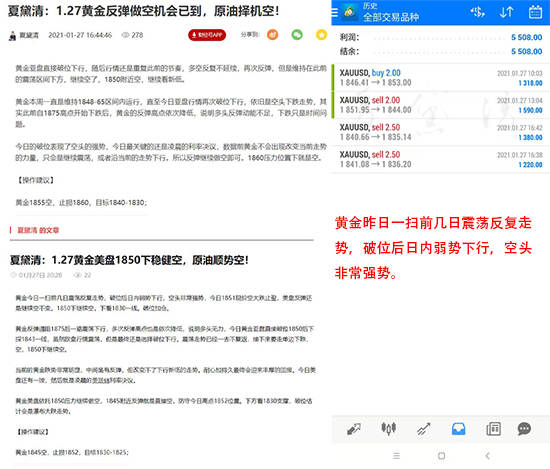Click second article view count 22
The height and width of the screenshot is (469, 550).
coord(87,275)
